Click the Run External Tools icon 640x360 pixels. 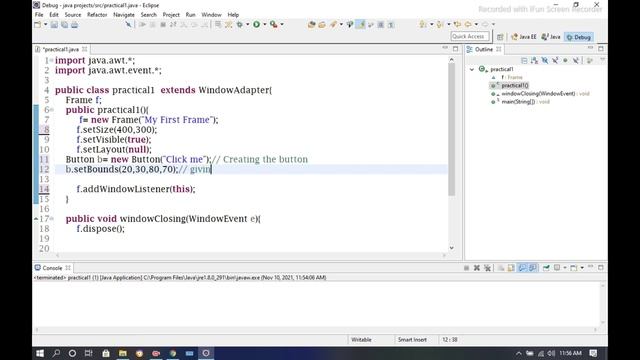coord(274,25)
